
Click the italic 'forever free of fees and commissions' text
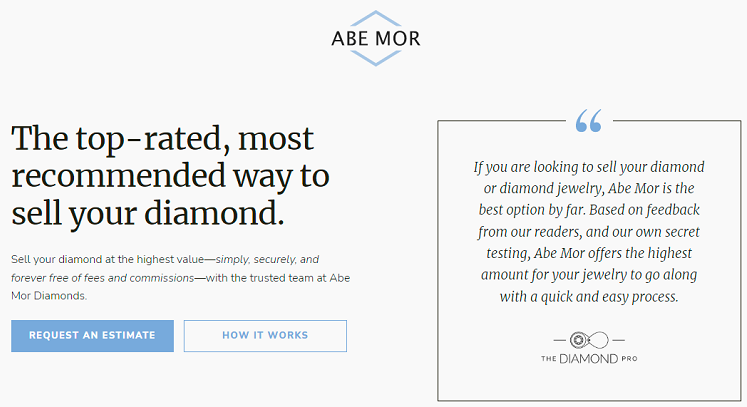102,278
